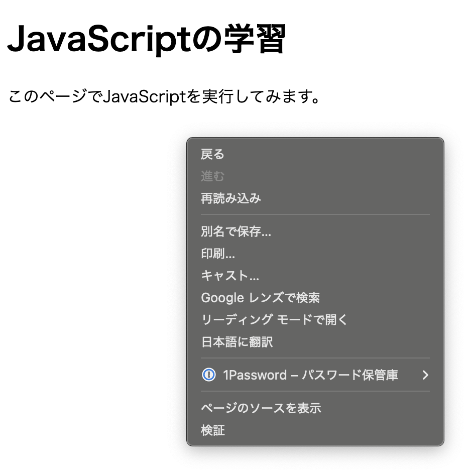471x476 pixels.
Task: Open developer tools with 「検証」
Action: (213, 430)
